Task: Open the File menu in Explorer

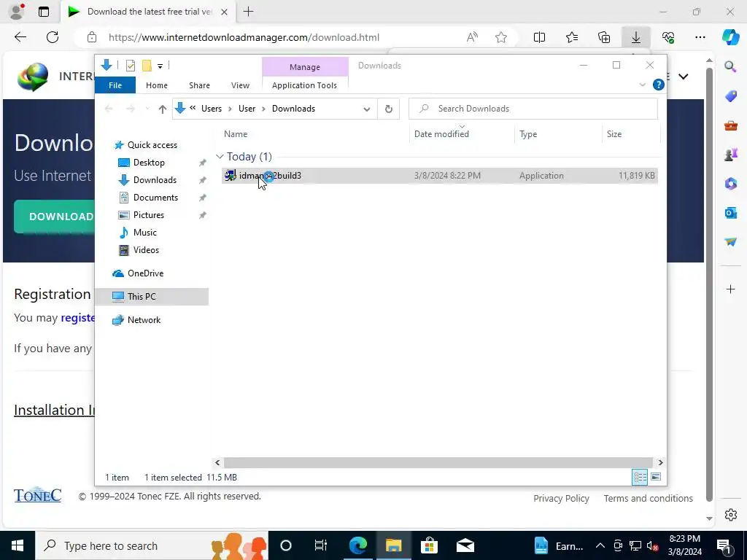Action: click(x=115, y=85)
